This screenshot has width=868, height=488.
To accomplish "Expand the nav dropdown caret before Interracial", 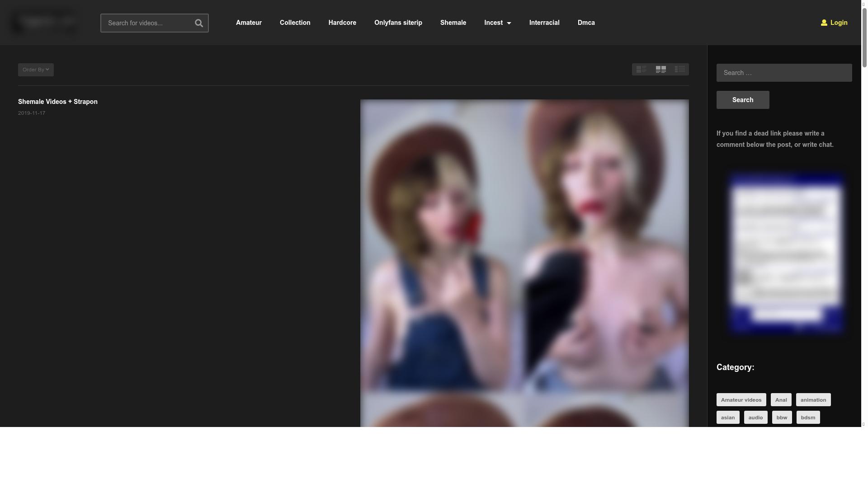I will pos(509,23).
